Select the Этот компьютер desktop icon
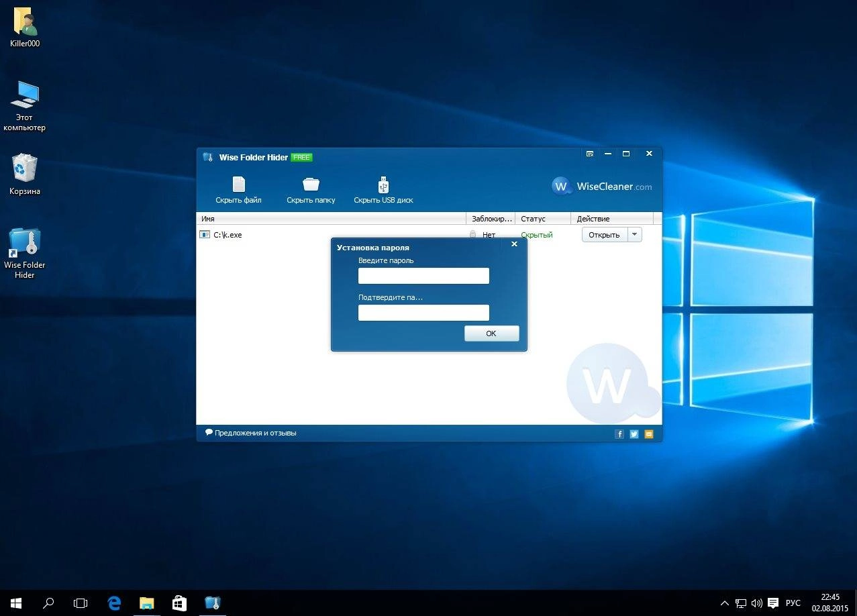The image size is (857, 616). point(25,106)
